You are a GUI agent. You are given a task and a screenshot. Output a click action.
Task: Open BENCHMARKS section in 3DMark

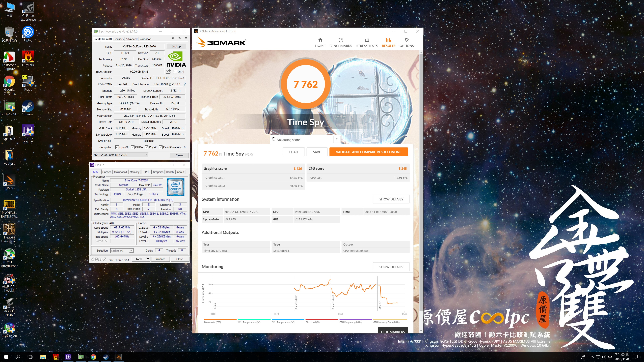pyautogui.click(x=340, y=42)
